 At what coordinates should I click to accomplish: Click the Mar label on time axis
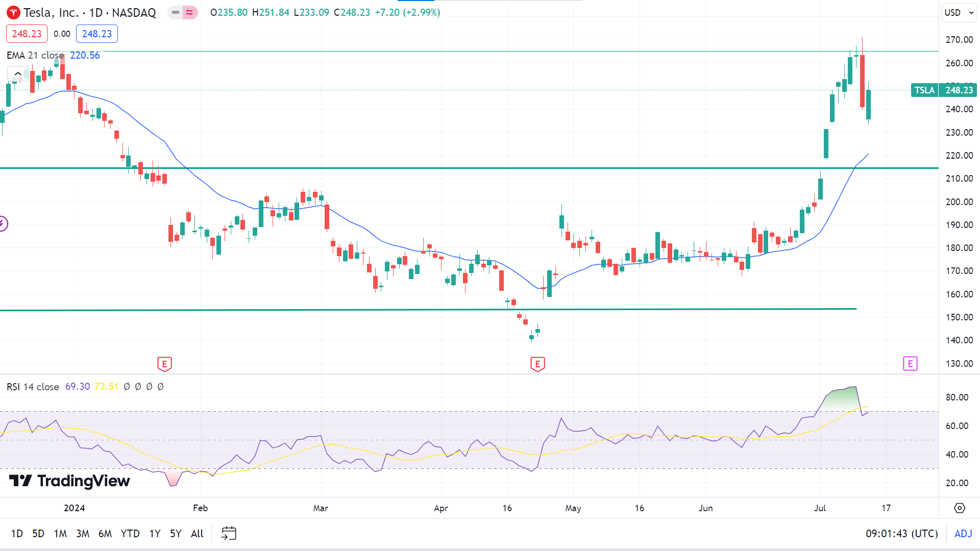[x=321, y=508]
